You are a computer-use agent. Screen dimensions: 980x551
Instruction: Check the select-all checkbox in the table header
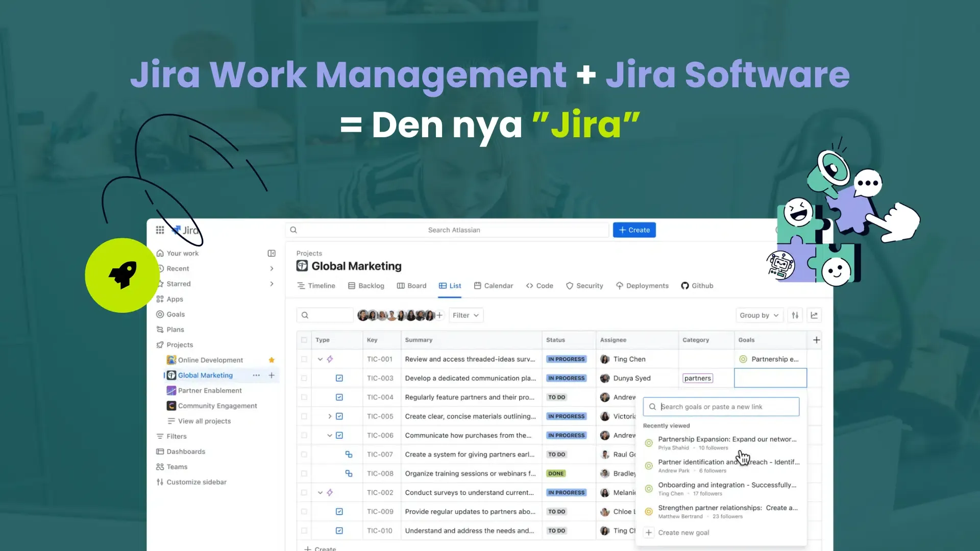tap(304, 340)
